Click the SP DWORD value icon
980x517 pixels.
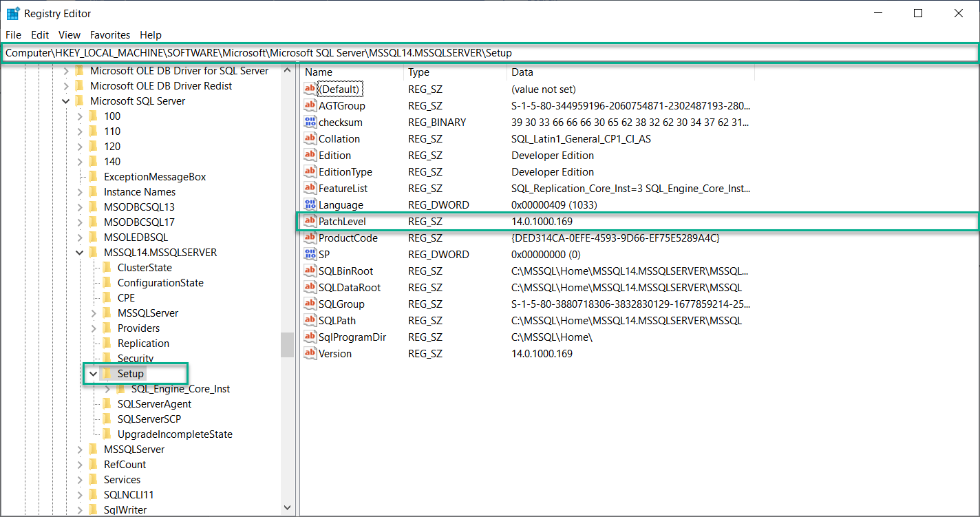tap(310, 254)
